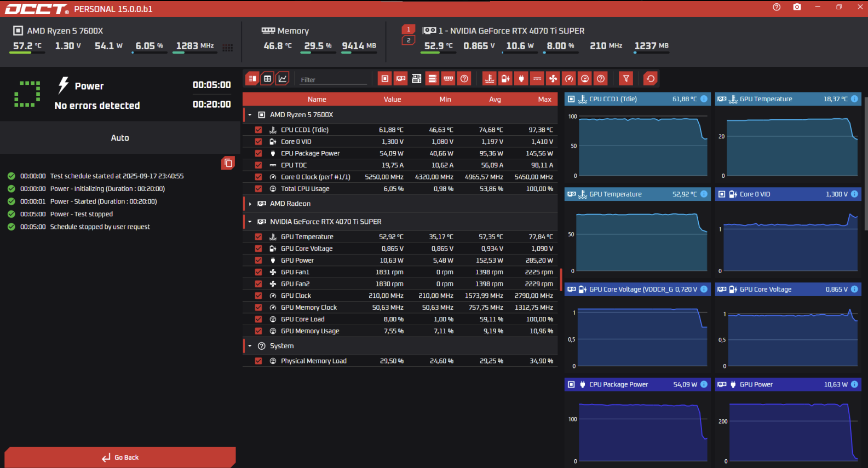Viewport: 868px width, 468px height.
Task: Take a screenshot with the camera icon
Action: click(x=797, y=7)
